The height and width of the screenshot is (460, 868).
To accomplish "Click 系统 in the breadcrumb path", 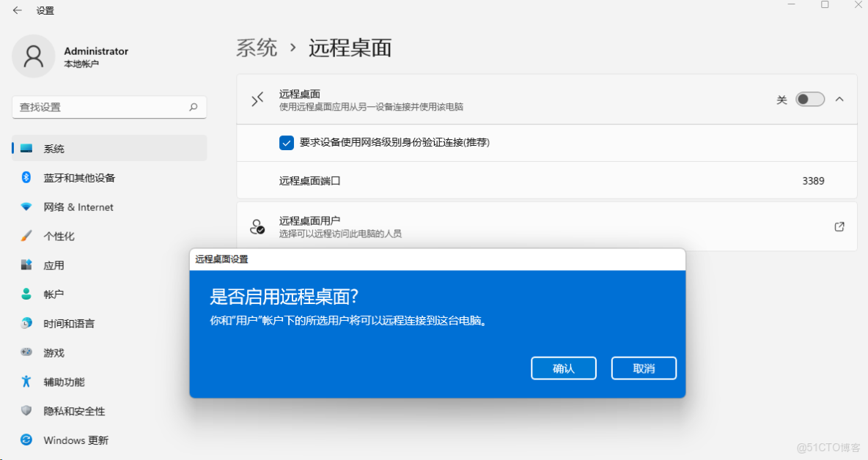I will [x=257, y=48].
